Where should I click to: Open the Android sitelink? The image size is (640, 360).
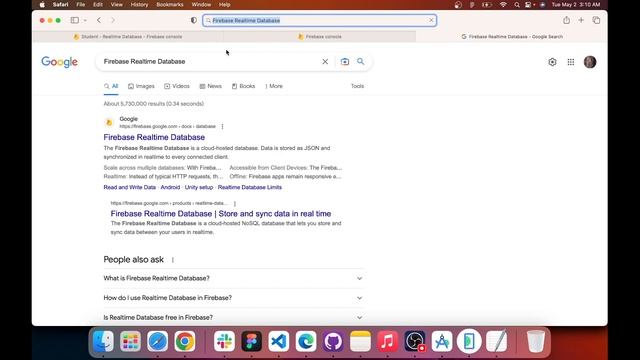pos(170,187)
